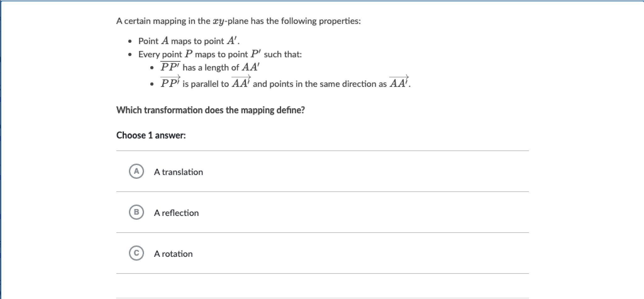Click the 'Which transformation does the mapping define?' question

tap(210, 110)
